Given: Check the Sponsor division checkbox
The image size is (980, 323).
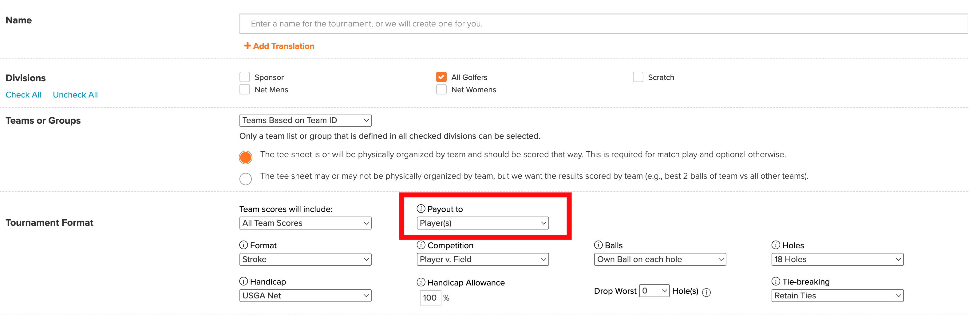Looking at the screenshot, I should point(245,77).
